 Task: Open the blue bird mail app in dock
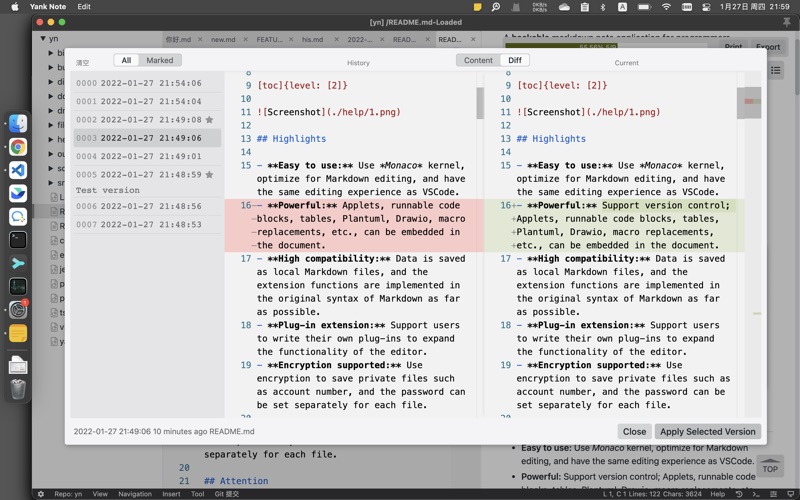[x=18, y=193]
